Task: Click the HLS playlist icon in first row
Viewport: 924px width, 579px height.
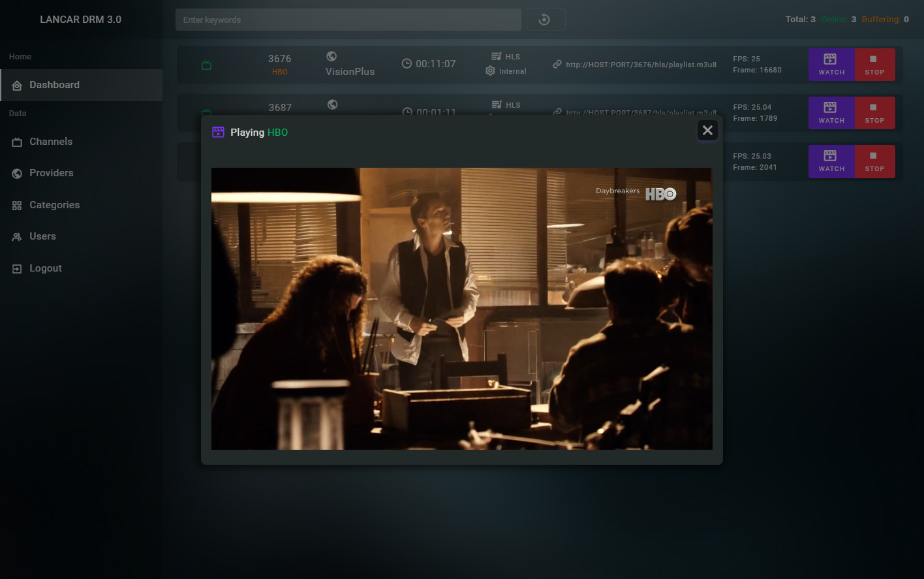Action: click(497, 57)
